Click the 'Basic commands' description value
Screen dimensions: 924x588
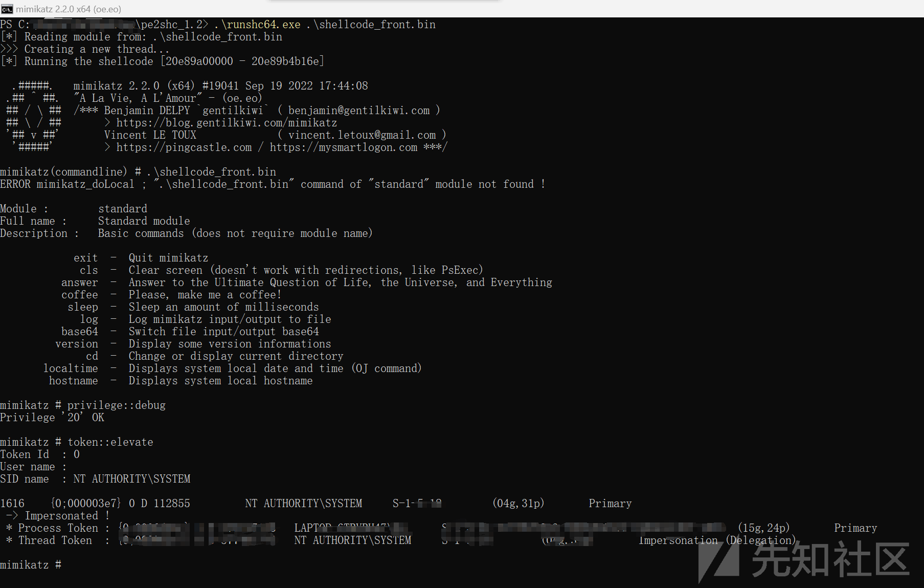tap(235, 233)
